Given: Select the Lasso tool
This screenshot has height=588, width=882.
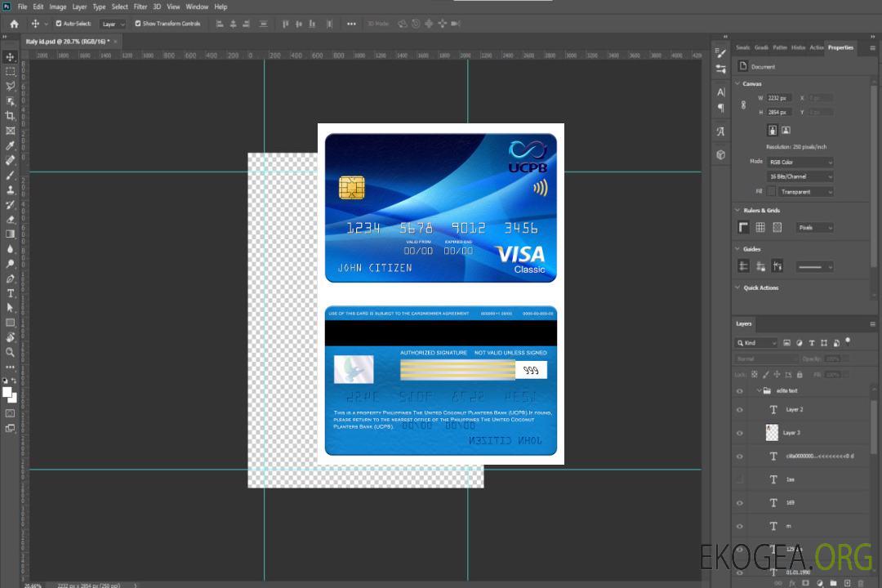Looking at the screenshot, I should [x=10, y=86].
